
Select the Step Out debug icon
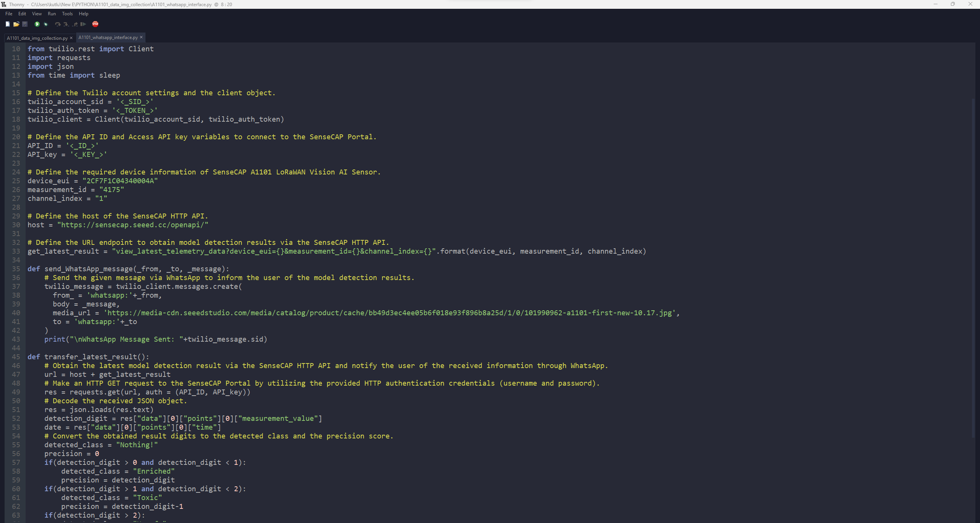point(75,24)
